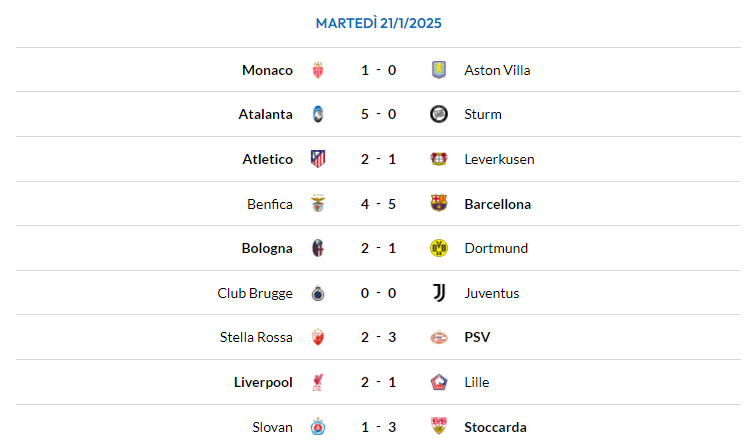Click the Stella Rossa team name
Viewport: 755px width, 445px height.
[256, 337]
